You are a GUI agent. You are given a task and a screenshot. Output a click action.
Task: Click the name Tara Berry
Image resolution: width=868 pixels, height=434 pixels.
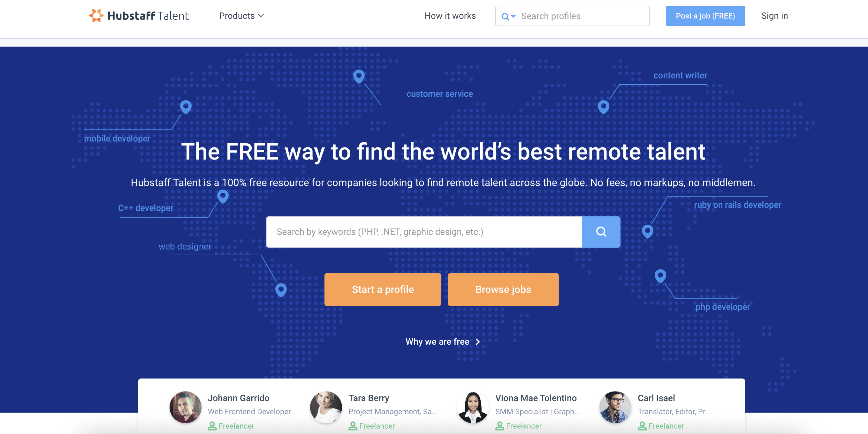click(x=369, y=398)
